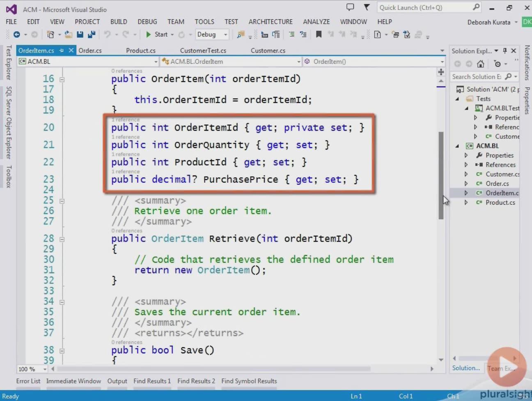Image resolution: width=532 pixels, height=401 pixels.
Task: Open the 100 % zoom dropdown
Action: point(45,369)
